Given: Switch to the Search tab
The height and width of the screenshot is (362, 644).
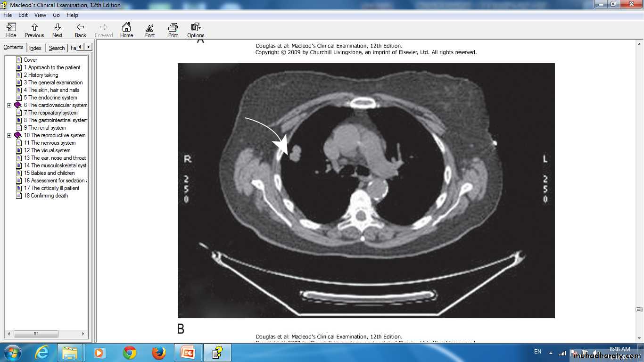Looking at the screenshot, I should (57, 48).
